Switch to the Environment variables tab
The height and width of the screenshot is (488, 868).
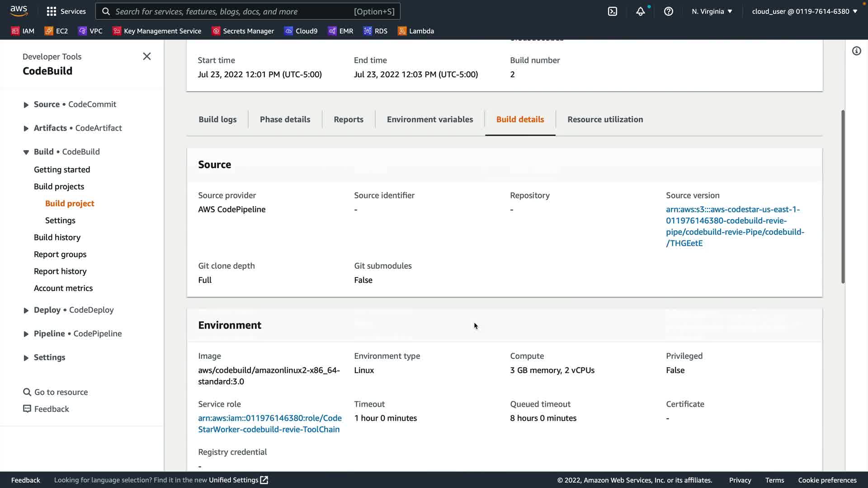(429, 119)
